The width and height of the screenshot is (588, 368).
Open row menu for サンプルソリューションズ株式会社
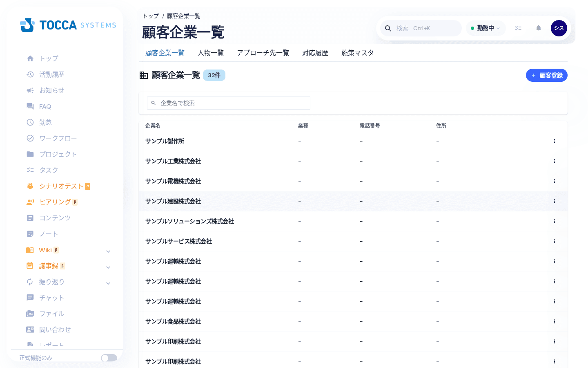[555, 221]
